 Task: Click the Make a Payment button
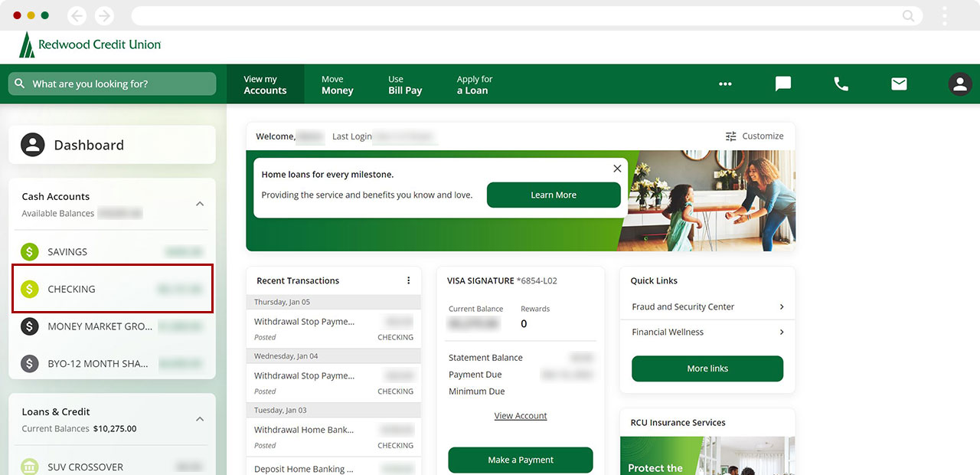(521, 460)
